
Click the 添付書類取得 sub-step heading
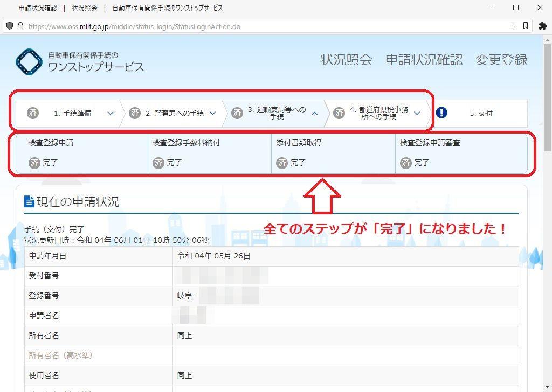pos(299,143)
